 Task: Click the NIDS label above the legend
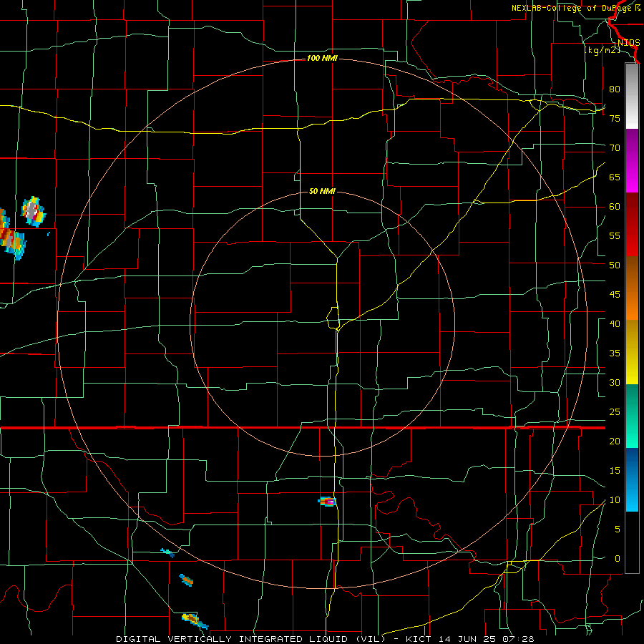point(628,43)
